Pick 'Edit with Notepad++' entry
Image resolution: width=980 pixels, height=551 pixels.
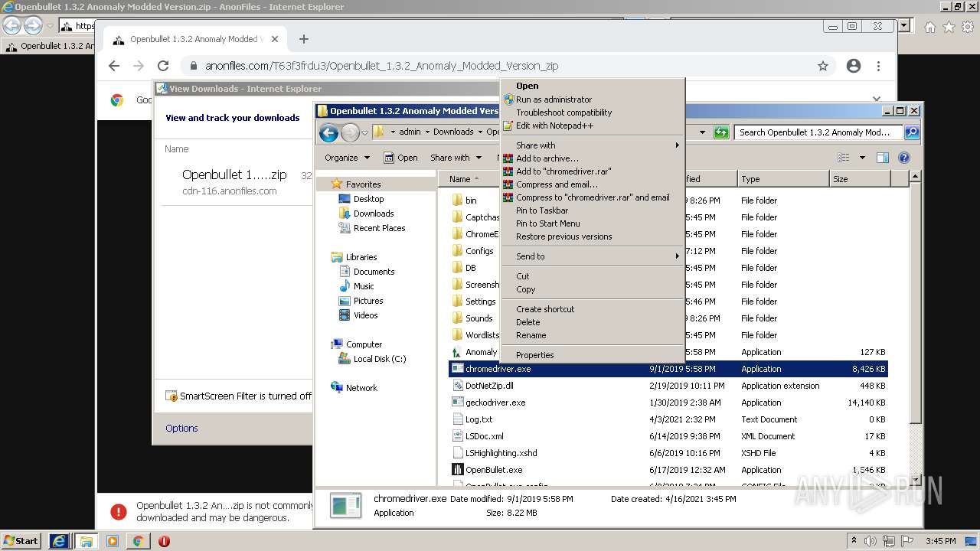[x=592, y=126]
